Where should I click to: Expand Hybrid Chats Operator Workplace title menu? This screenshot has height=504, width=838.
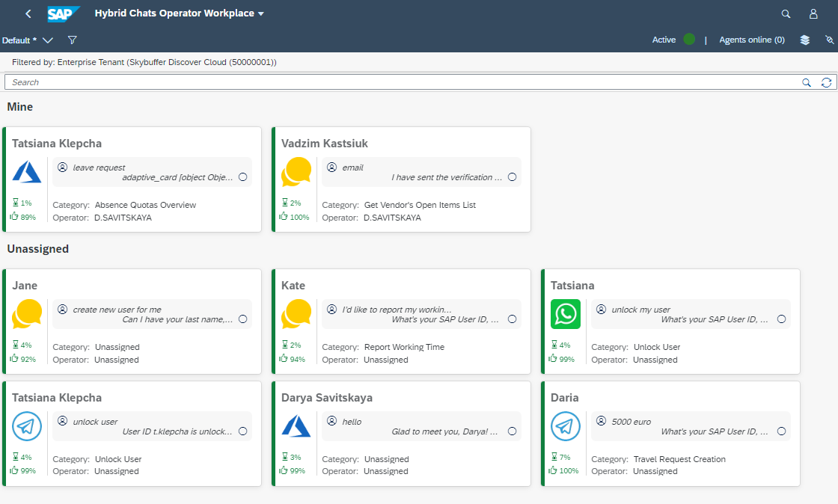point(261,13)
